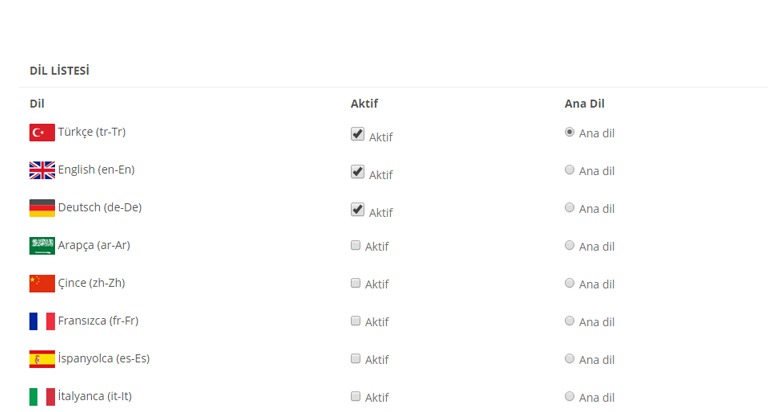Screen dimensions: 768x412
Task: Click the Italian flag icon
Action: pyautogui.click(x=42, y=397)
